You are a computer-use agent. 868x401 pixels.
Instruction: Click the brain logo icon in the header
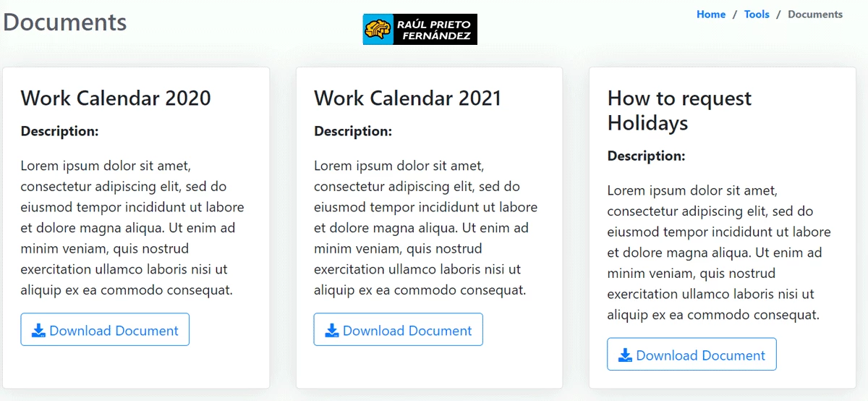(378, 30)
